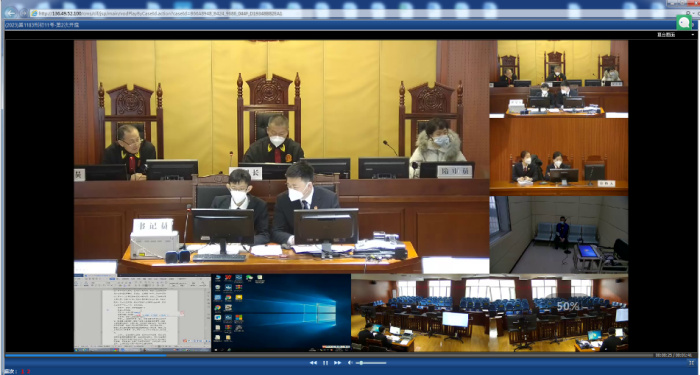Image resolution: width=700 pixels, height=375 pixels.
Task: Go back with the browser back arrow
Action: click(x=11, y=13)
